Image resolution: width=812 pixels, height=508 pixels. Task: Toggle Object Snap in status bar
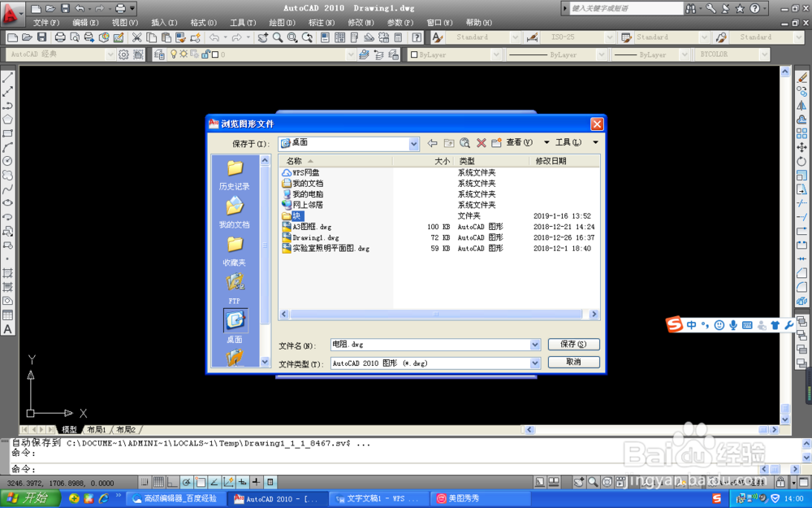[x=201, y=482]
